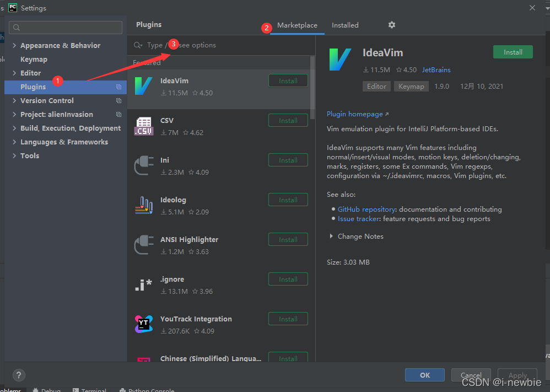Close the Settings dialog
550x392 pixels.
pyautogui.click(x=532, y=8)
